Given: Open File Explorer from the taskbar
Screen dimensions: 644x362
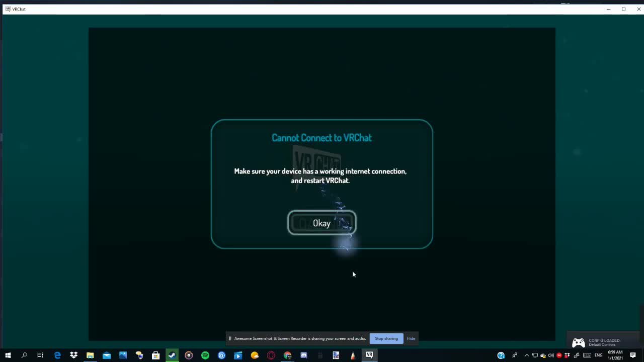Looking at the screenshot, I should 90,355.
